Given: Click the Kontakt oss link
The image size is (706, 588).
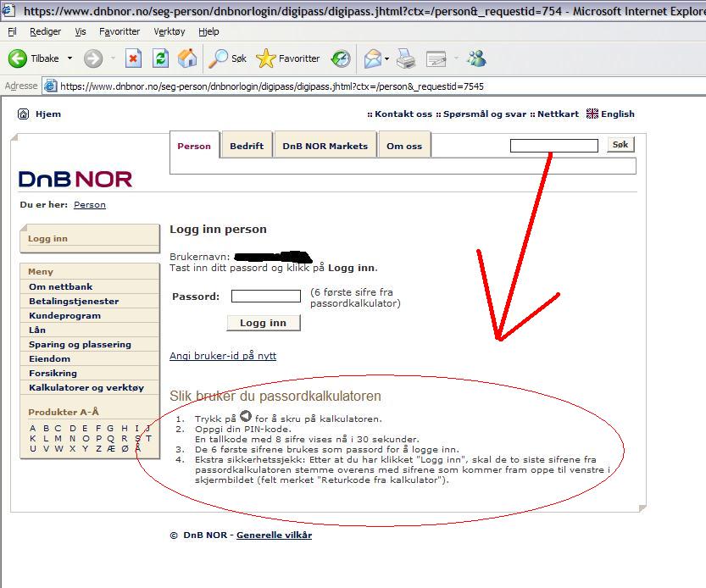Looking at the screenshot, I should [403, 114].
